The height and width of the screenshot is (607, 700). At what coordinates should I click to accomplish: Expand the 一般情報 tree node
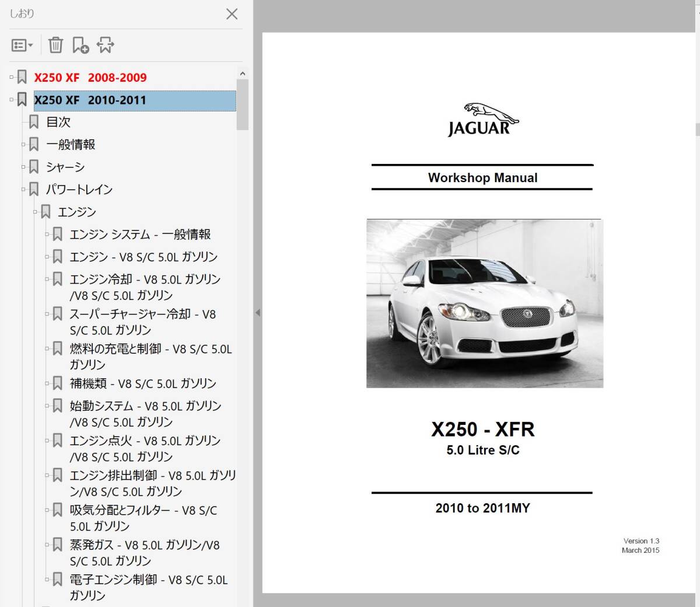(x=23, y=144)
